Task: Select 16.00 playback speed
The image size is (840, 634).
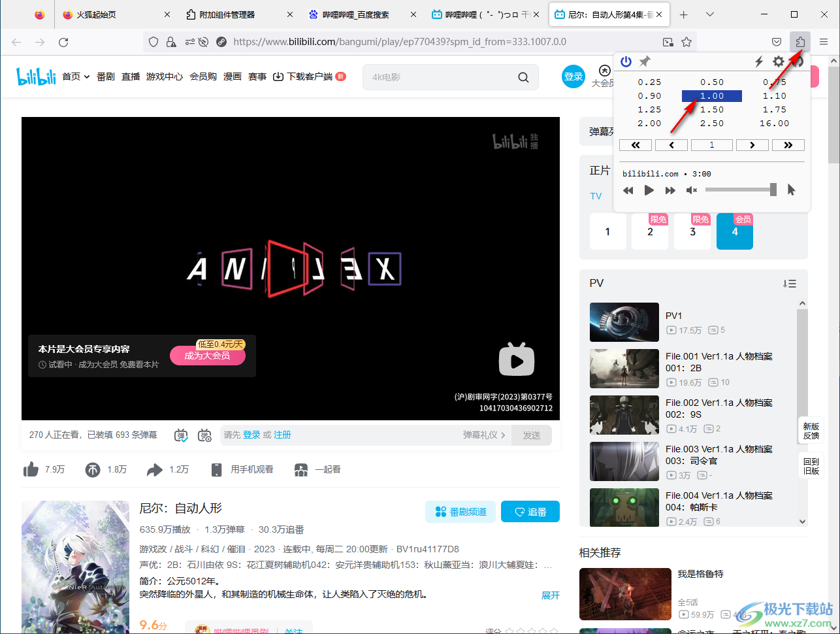Action: click(x=774, y=124)
